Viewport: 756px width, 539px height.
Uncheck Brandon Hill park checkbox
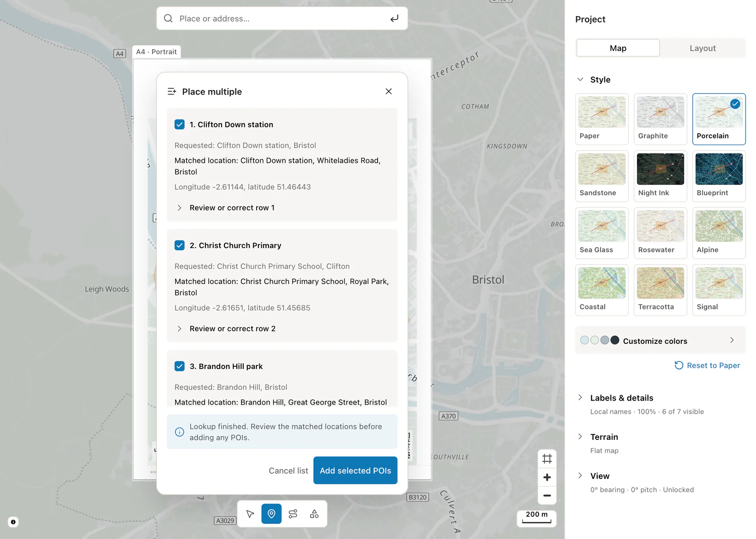(180, 366)
